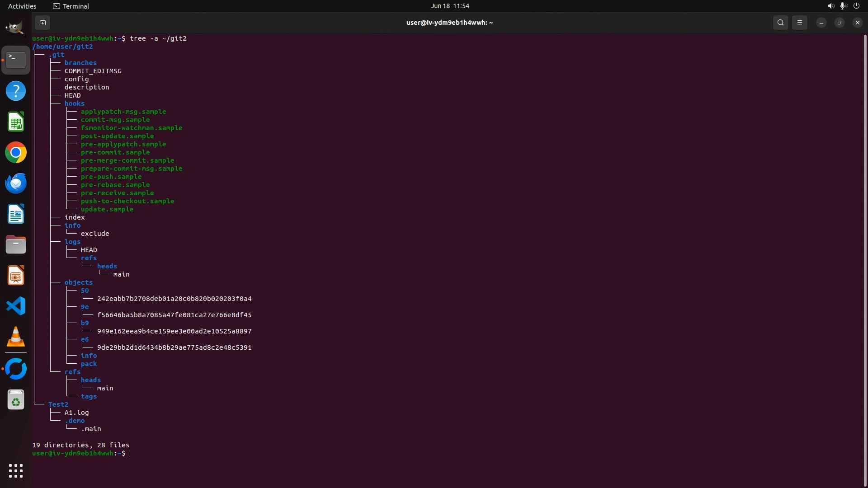Click microphone indicator in top bar
868x488 pixels.
(x=843, y=6)
